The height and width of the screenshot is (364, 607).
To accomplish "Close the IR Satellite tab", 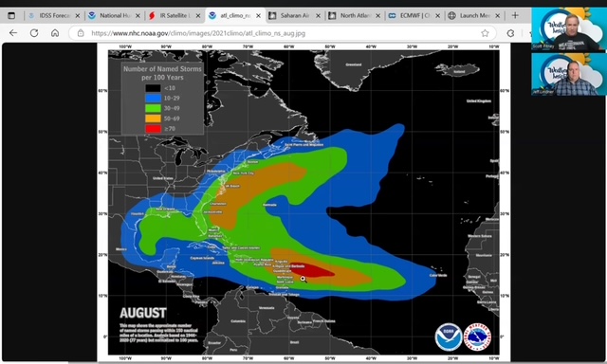I will click(x=198, y=16).
